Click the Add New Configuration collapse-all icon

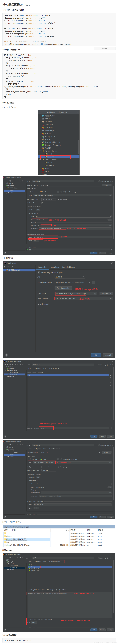coord(78,112)
